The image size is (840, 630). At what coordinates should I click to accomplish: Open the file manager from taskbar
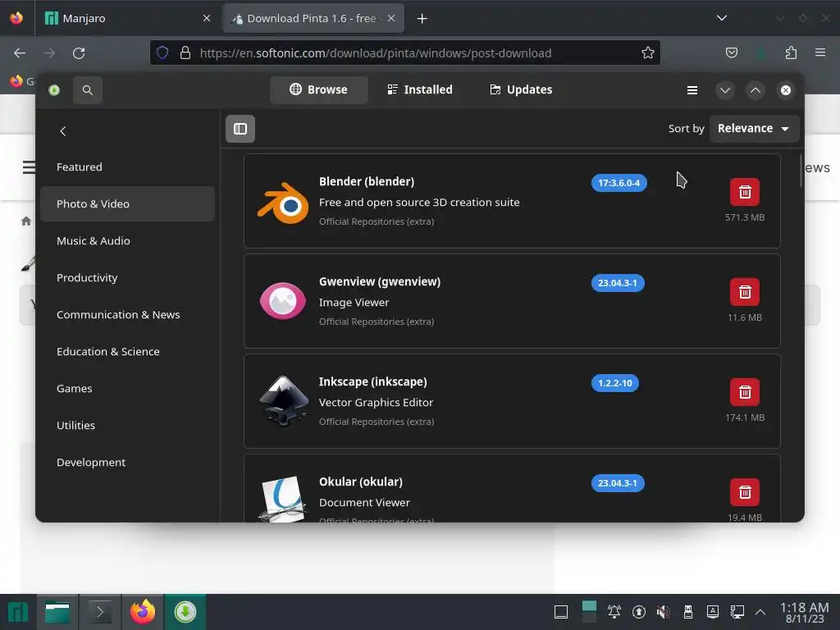click(x=57, y=612)
